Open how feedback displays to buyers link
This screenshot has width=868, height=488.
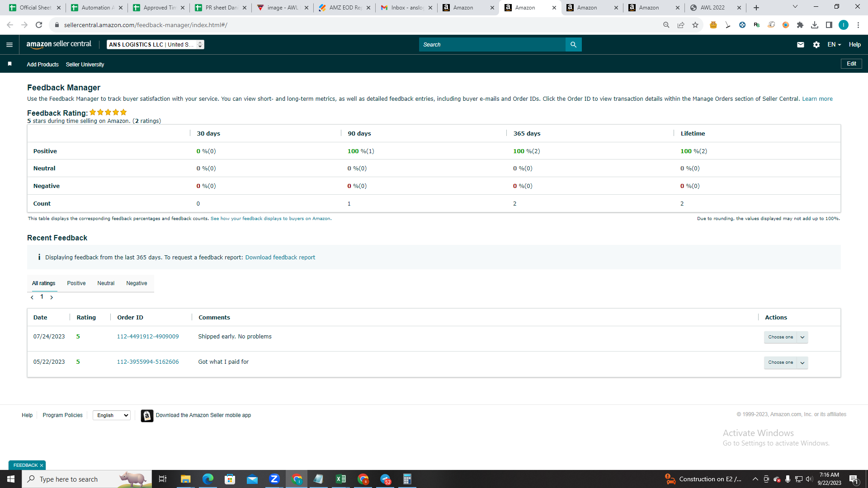coord(270,219)
